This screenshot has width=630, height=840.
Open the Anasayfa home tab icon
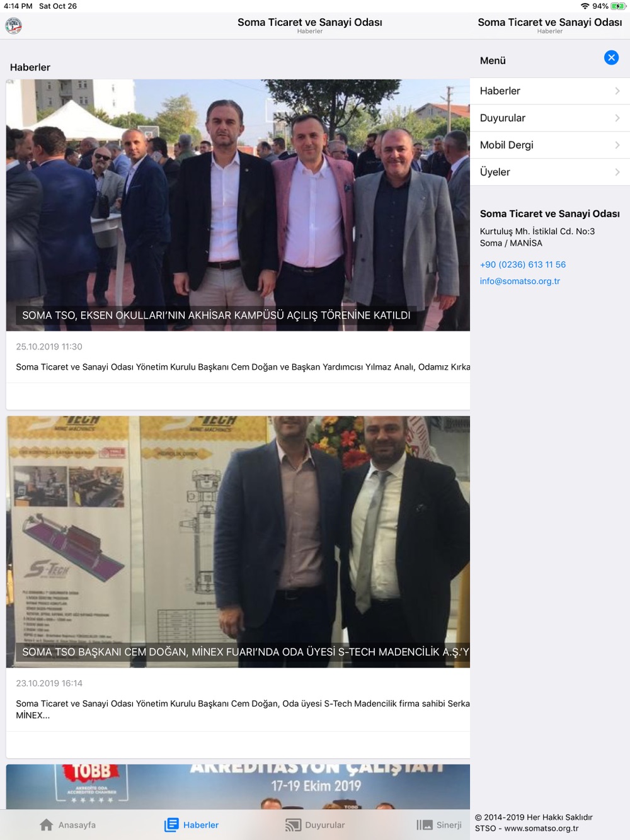pos(47,825)
